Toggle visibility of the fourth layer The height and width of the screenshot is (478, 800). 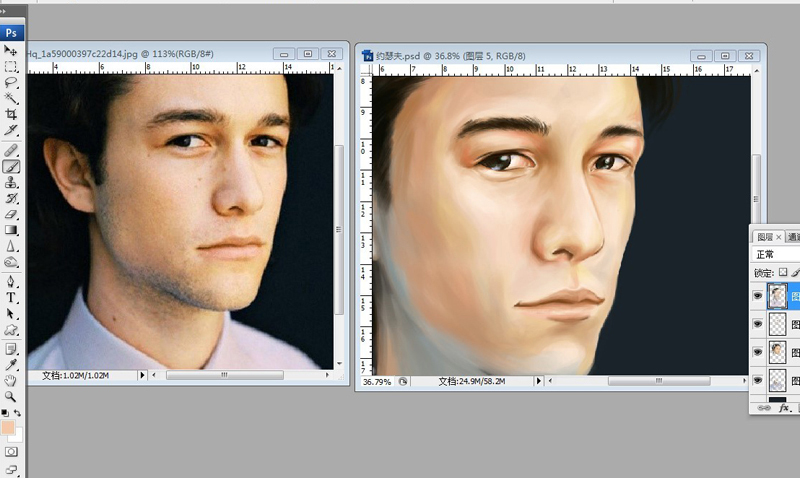(758, 380)
